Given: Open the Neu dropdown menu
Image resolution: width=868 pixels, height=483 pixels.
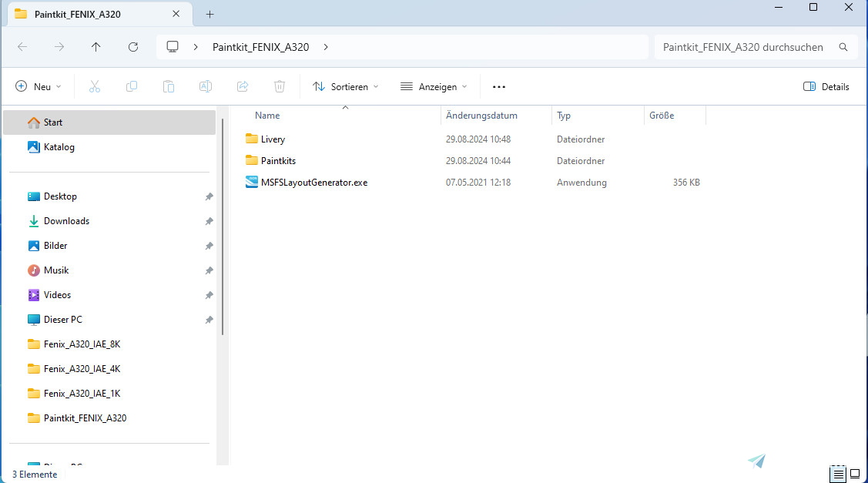Looking at the screenshot, I should (39, 86).
